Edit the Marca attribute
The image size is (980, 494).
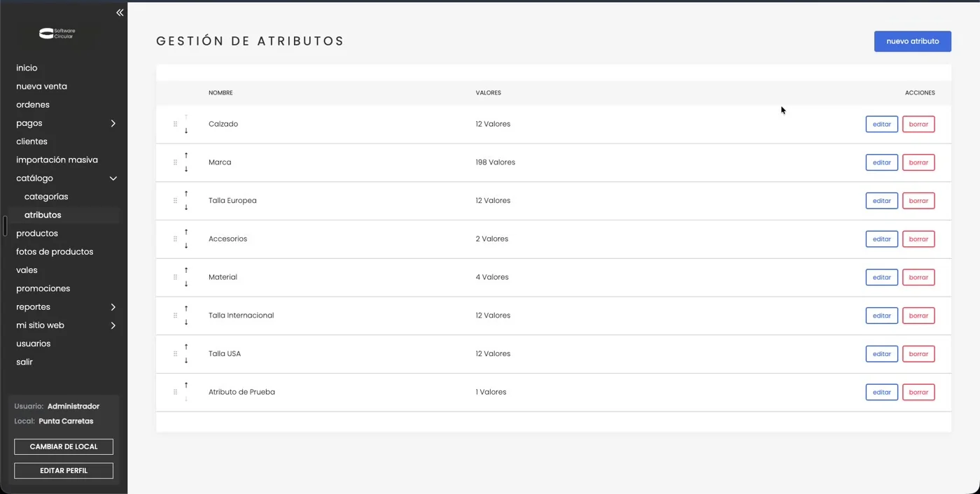[x=882, y=162]
